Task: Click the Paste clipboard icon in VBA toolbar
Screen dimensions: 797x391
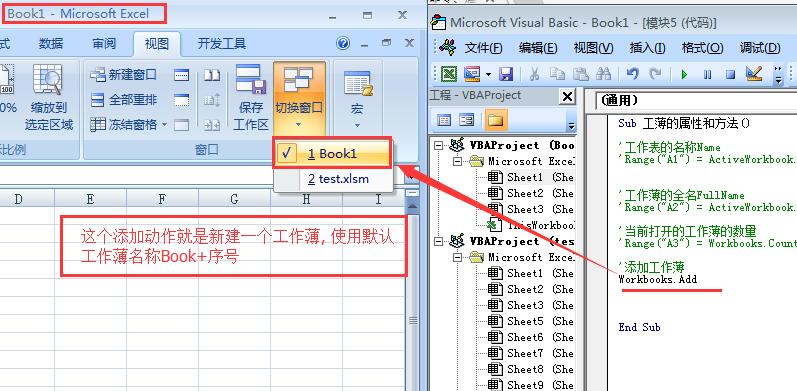Action: point(580,75)
